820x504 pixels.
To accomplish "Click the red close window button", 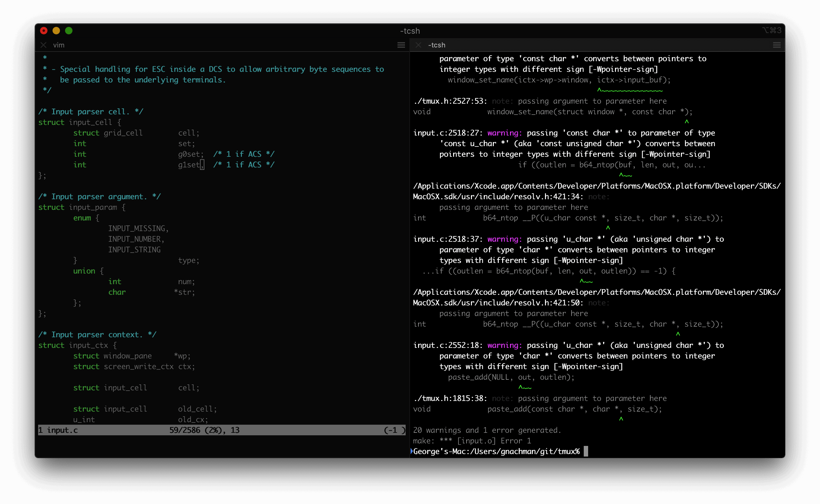I will pos(44,31).
